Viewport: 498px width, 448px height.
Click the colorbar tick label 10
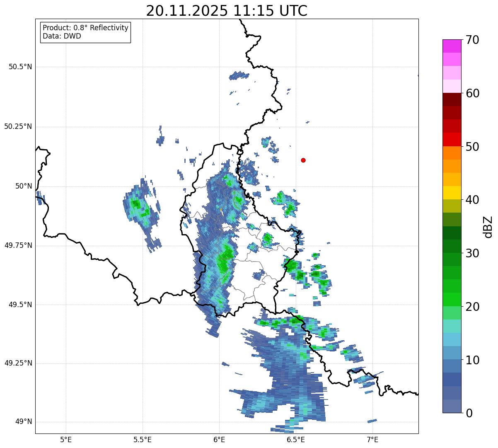point(472,360)
